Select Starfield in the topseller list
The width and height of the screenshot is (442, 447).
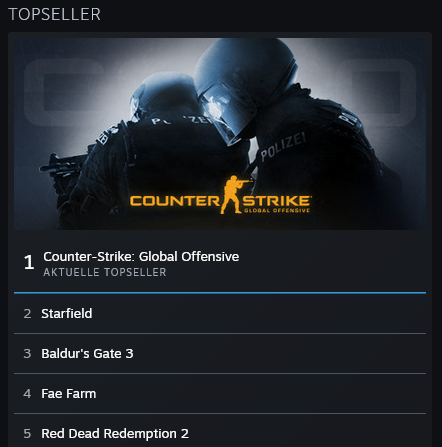pyautogui.click(x=67, y=314)
